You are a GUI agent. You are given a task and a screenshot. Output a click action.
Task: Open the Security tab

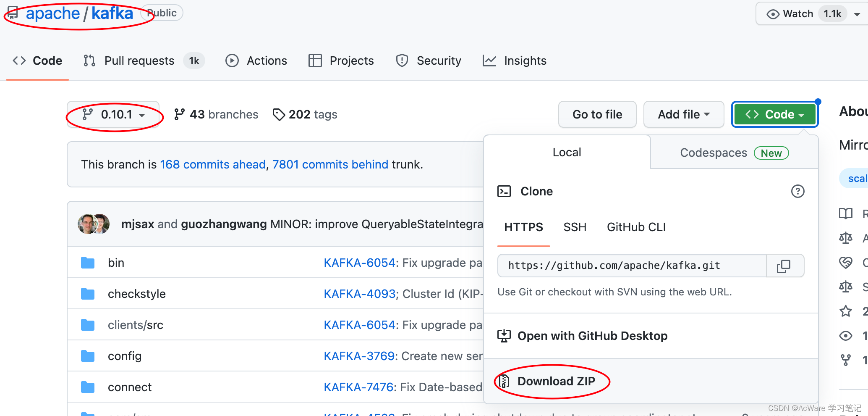(x=428, y=61)
